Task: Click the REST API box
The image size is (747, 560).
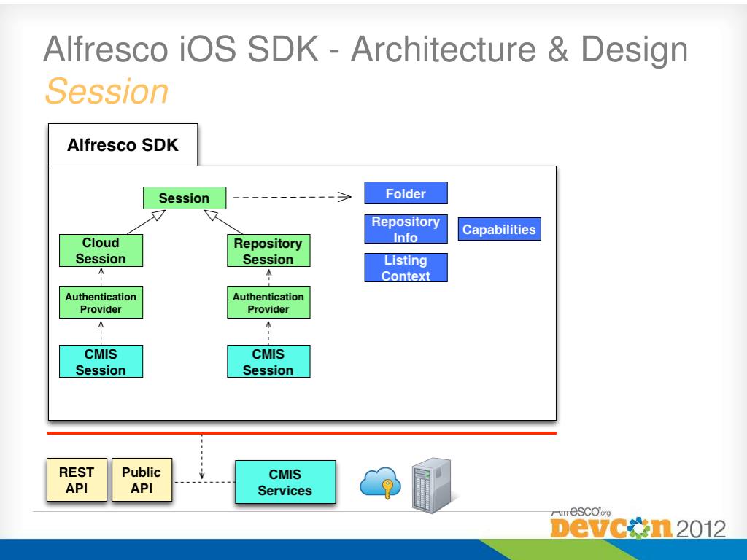Action: (77, 480)
